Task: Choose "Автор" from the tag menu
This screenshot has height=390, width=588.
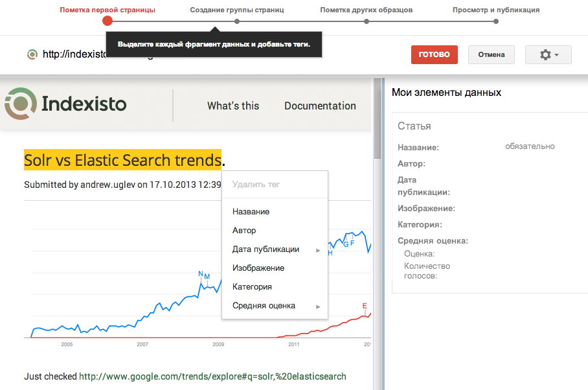Action: point(243,230)
